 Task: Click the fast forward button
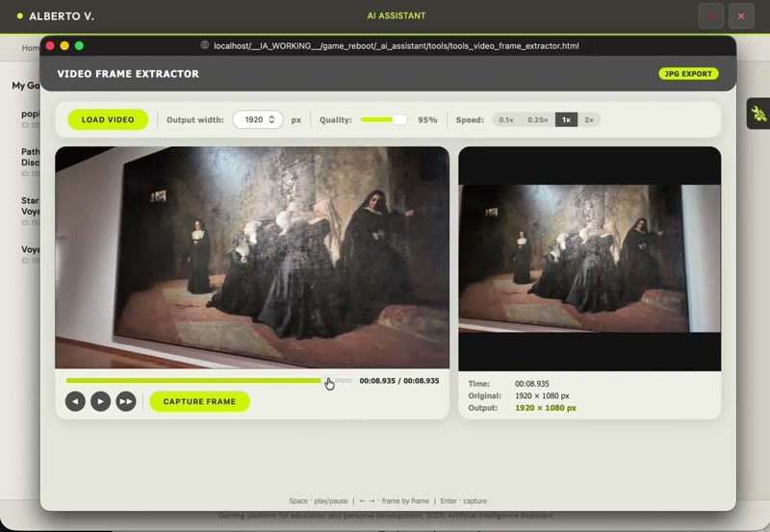[x=126, y=401]
